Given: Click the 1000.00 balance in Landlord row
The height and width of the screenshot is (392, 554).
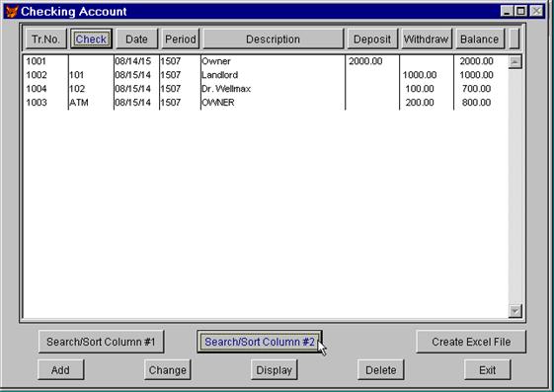Looking at the screenshot, I should [x=477, y=75].
